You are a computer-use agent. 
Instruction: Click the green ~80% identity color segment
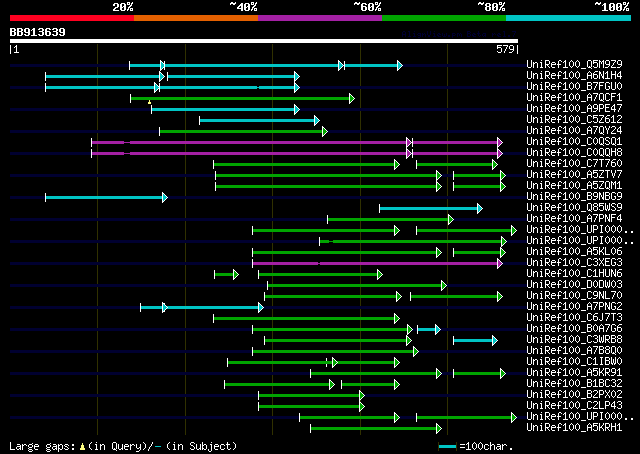click(x=444, y=18)
